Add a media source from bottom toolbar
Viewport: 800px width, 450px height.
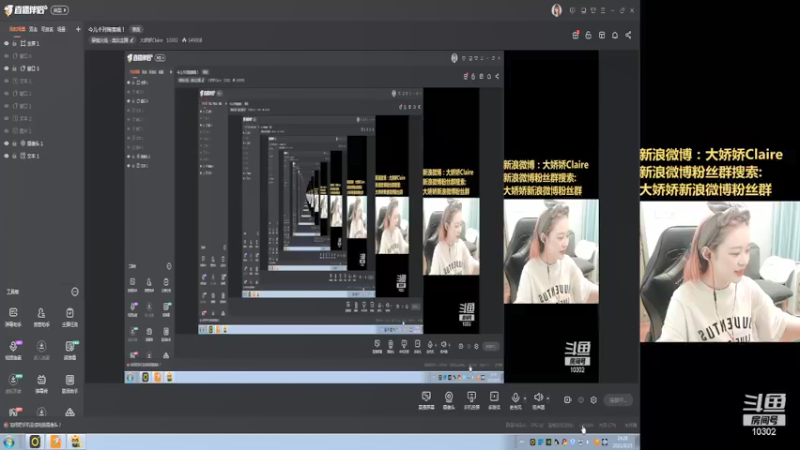(x=494, y=400)
